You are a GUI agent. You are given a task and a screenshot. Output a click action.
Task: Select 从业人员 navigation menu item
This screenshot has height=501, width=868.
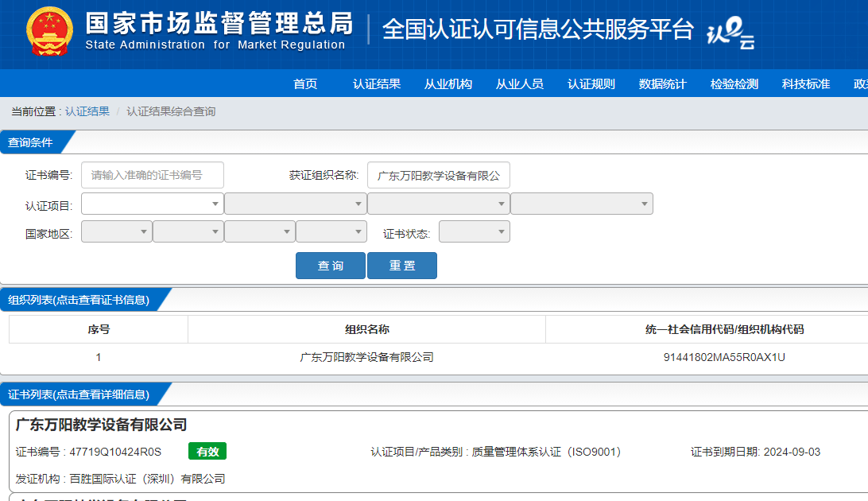click(520, 84)
